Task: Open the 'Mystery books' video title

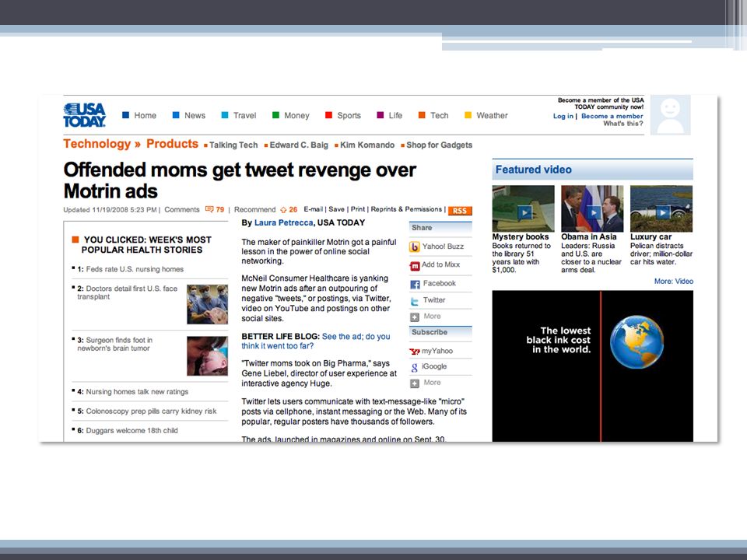Action: point(521,236)
